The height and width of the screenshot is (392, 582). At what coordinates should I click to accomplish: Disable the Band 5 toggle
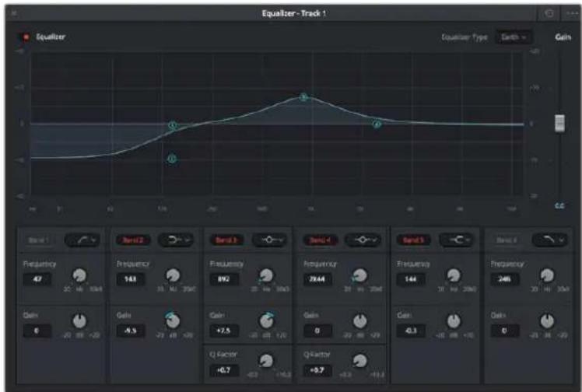click(x=413, y=240)
